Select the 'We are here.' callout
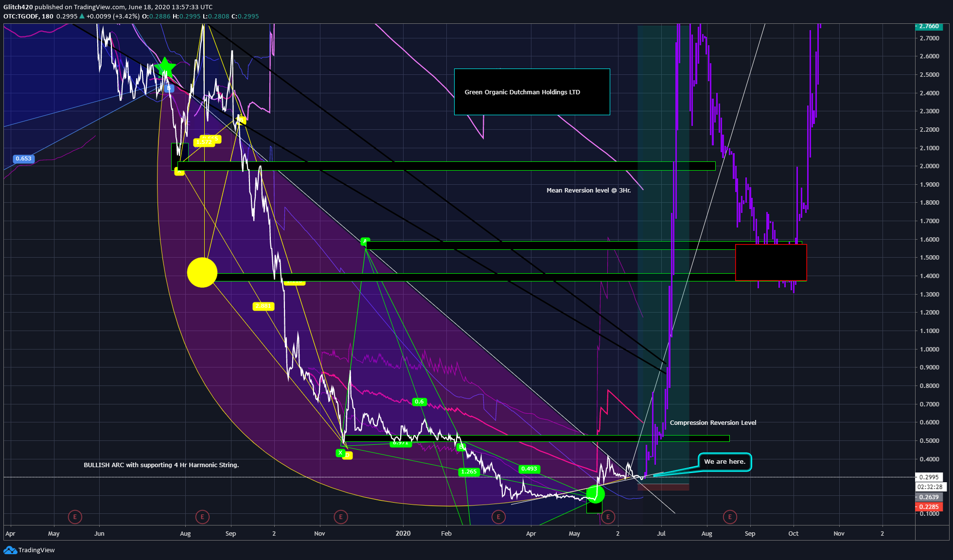Screen dimensions: 953x560 coord(724,462)
